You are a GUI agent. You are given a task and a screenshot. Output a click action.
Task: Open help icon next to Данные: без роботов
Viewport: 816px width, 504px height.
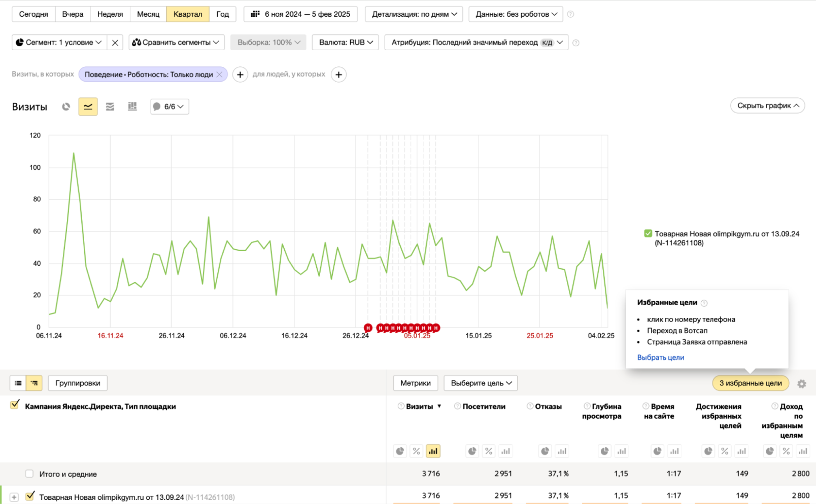pyautogui.click(x=570, y=14)
